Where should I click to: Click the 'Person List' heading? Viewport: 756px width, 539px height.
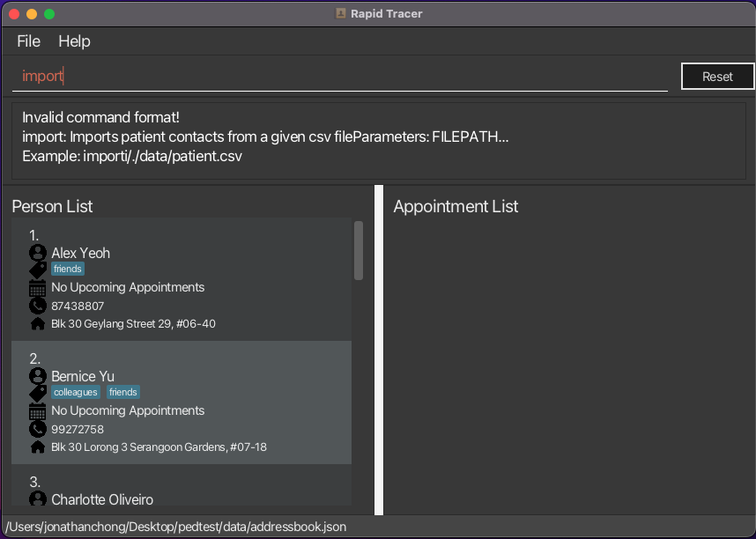[x=52, y=206]
